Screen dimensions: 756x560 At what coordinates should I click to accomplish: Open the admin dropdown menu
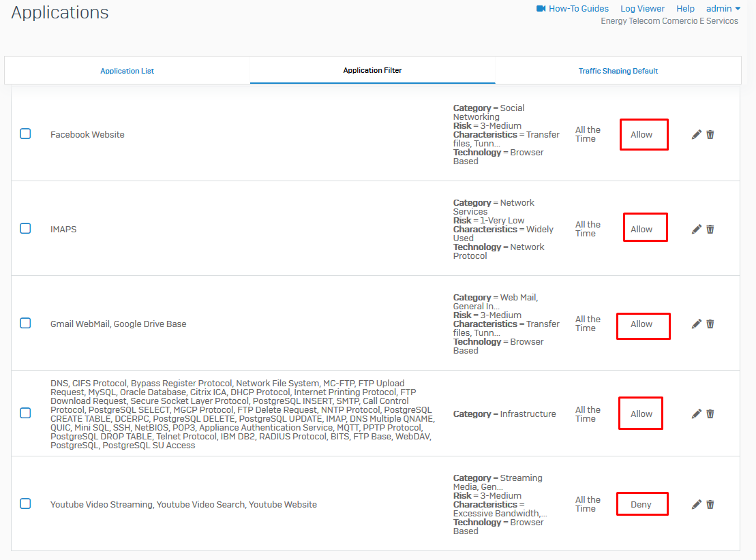[723, 9]
